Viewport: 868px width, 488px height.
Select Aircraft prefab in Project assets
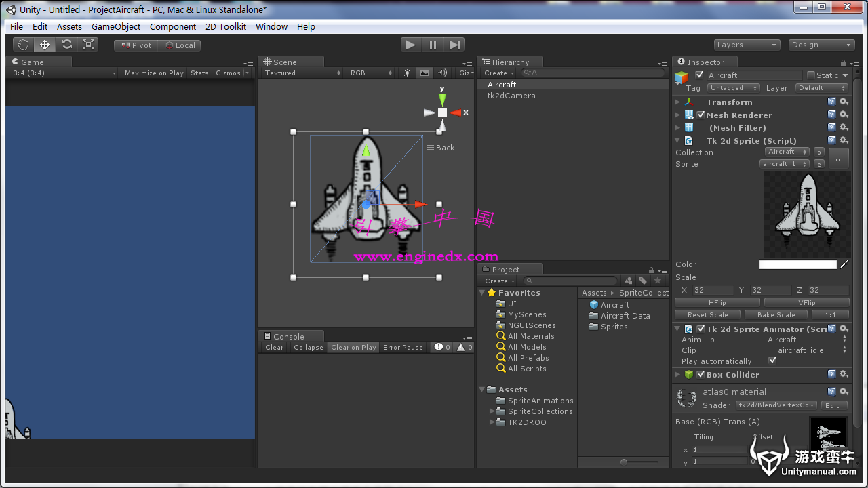[608, 305]
